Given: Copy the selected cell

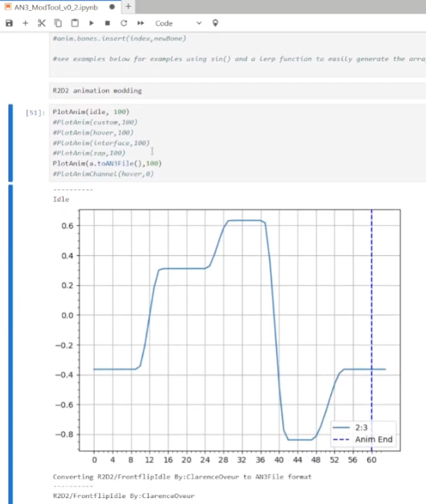Looking at the screenshot, I should point(58,23).
